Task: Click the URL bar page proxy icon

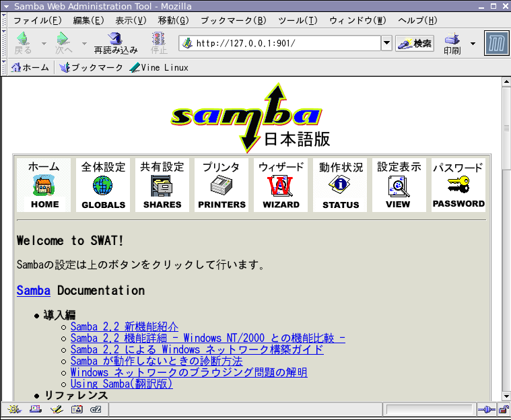Action: pos(187,43)
